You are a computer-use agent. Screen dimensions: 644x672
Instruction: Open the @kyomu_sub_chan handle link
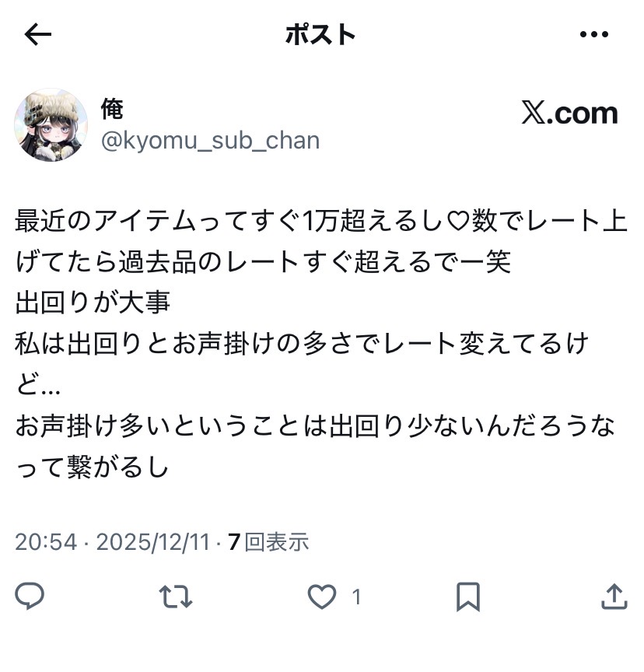(210, 141)
